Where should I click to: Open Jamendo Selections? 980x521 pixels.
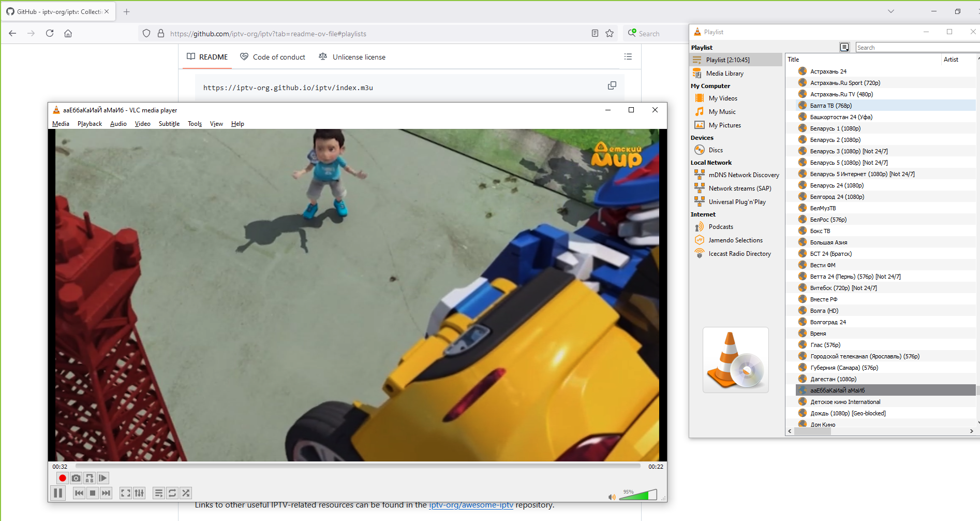(x=736, y=240)
